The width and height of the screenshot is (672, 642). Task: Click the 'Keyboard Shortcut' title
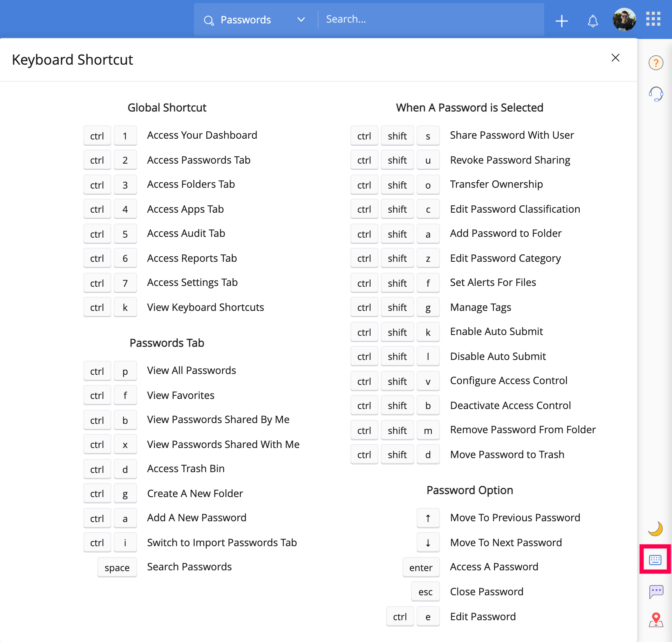click(72, 60)
